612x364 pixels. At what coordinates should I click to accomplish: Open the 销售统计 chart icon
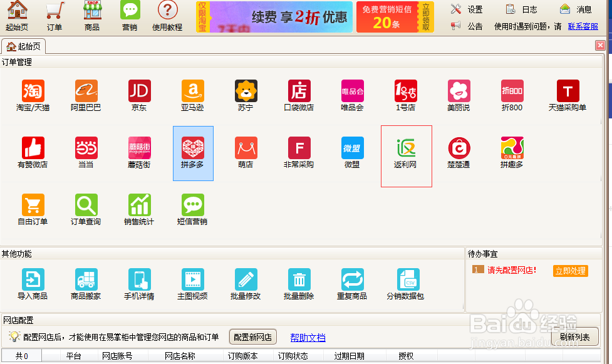click(x=139, y=210)
